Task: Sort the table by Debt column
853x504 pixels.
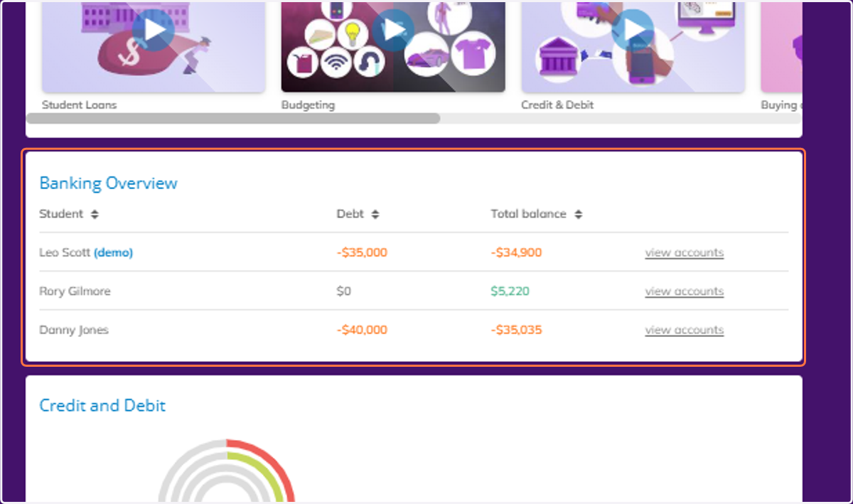Action: click(375, 214)
